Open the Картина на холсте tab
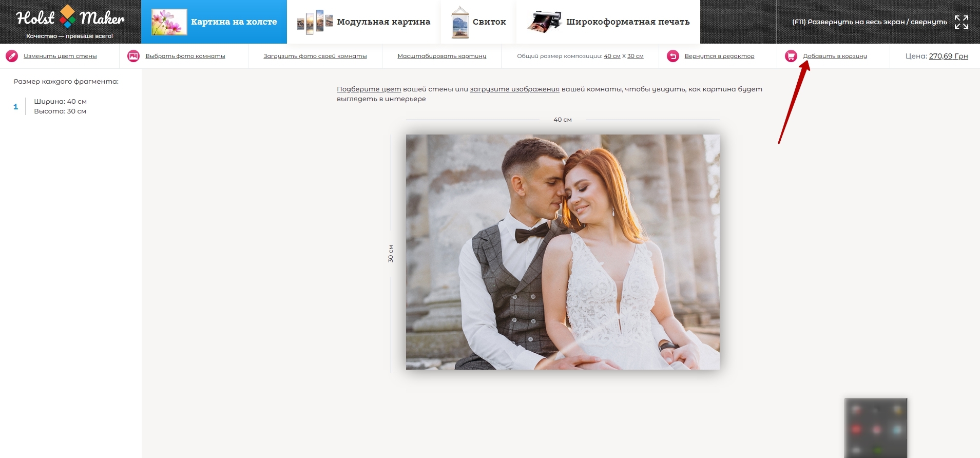Screen dimensions: 980x458 pos(234,22)
